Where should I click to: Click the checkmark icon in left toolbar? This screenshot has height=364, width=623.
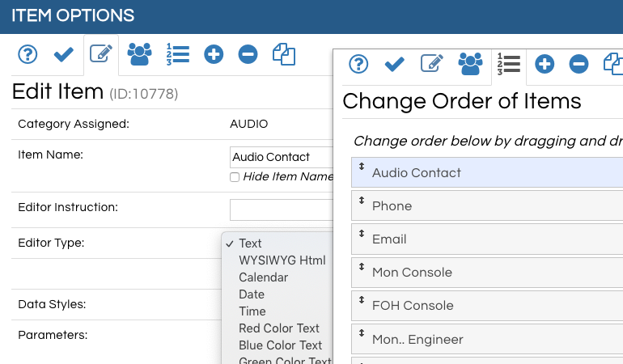click(x=64, y=54)
